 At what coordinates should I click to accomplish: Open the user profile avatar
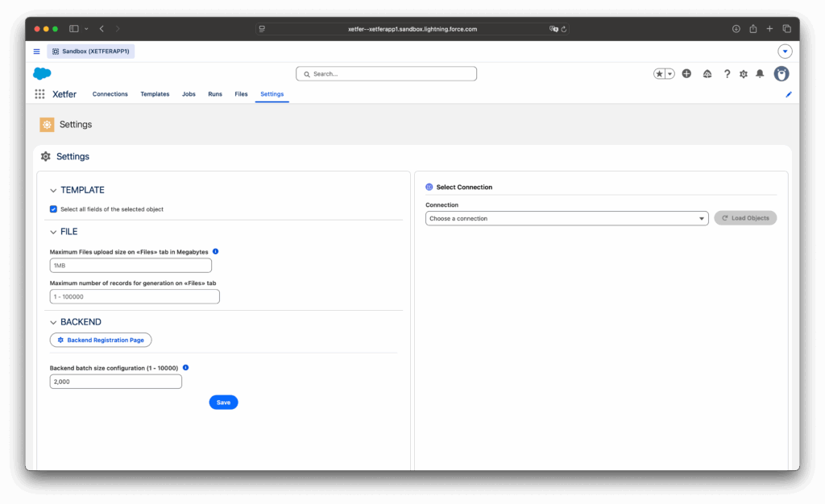(781, 73)
